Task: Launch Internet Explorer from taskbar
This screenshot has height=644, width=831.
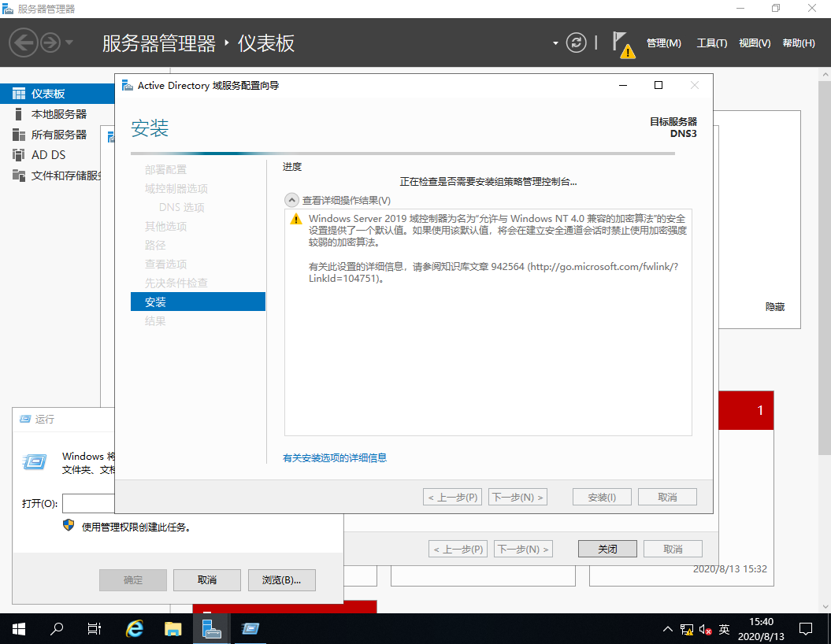Action: 135,628
